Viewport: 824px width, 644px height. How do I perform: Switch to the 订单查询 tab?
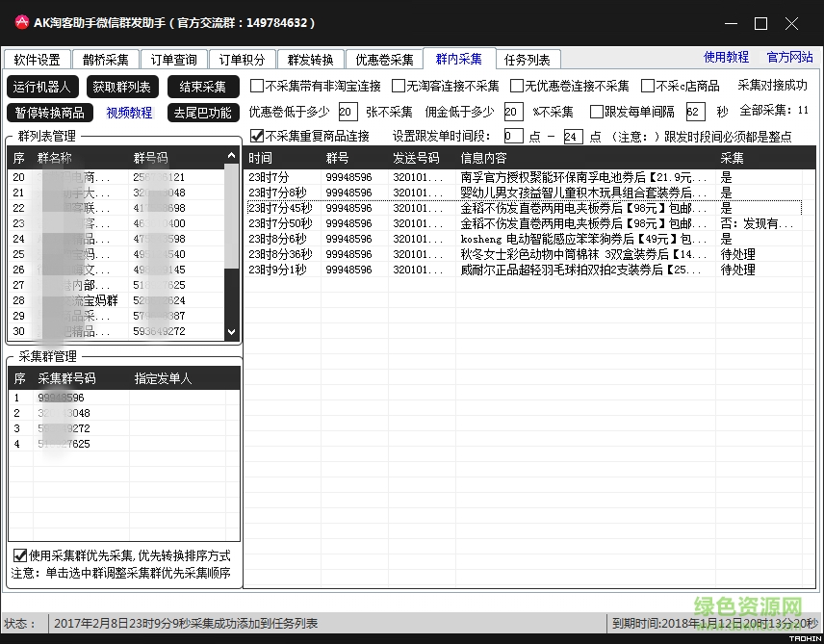(173, 59)
